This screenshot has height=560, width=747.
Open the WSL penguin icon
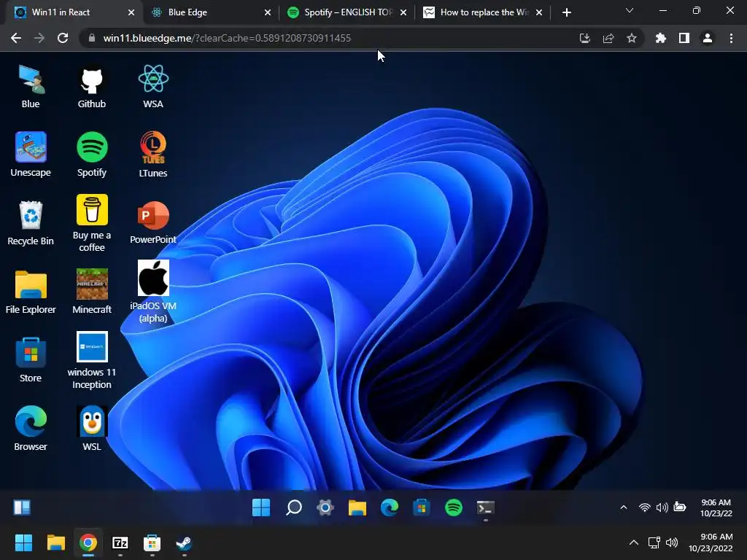(91, 429)
